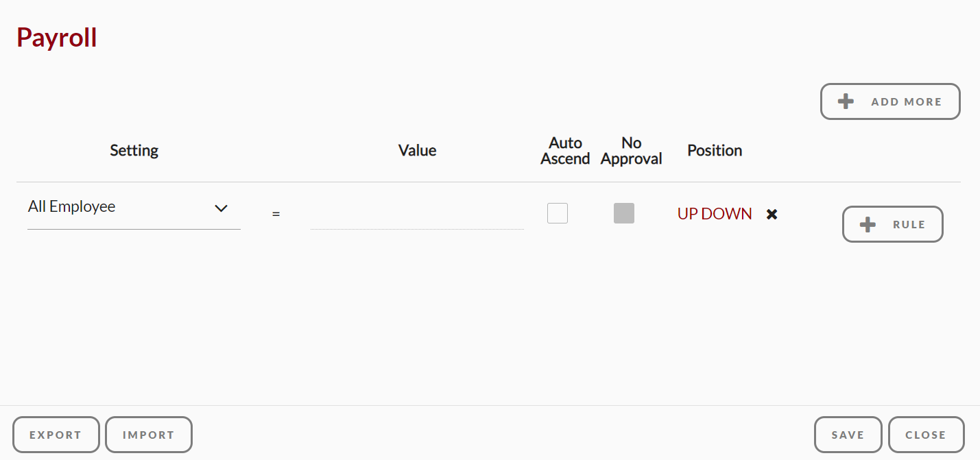
Task: Click the Setting column header
Action: 134,150
